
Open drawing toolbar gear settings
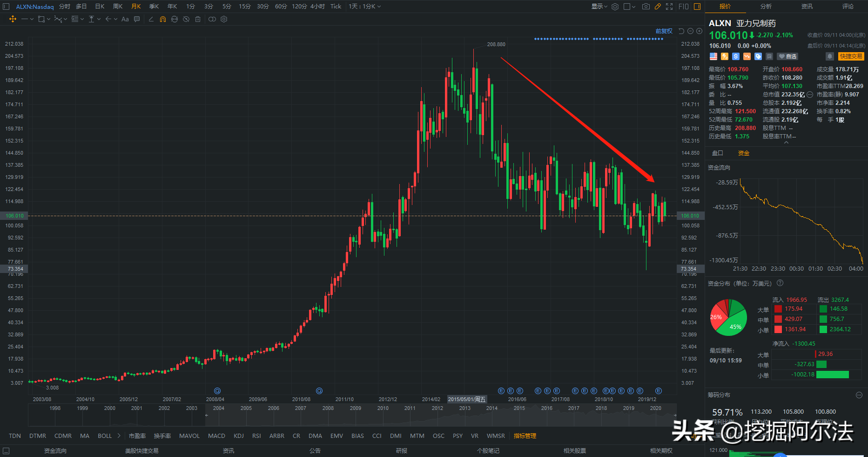click(x=224, y=19)
